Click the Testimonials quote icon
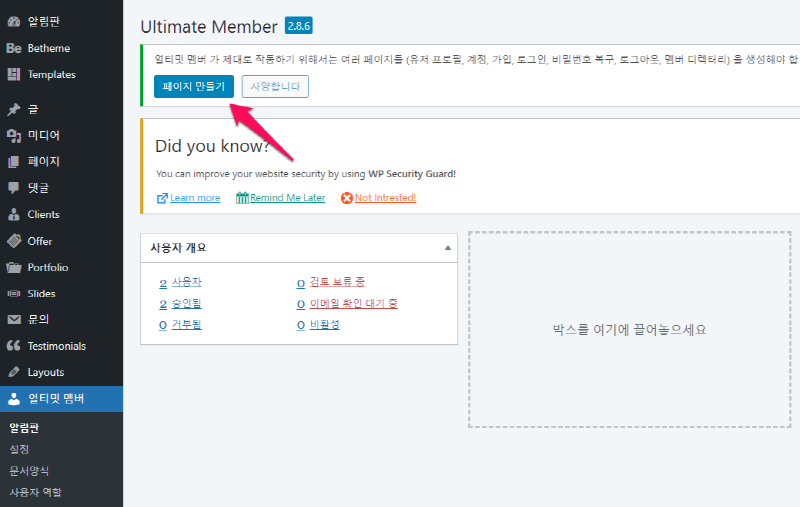 tap(14, 346)
